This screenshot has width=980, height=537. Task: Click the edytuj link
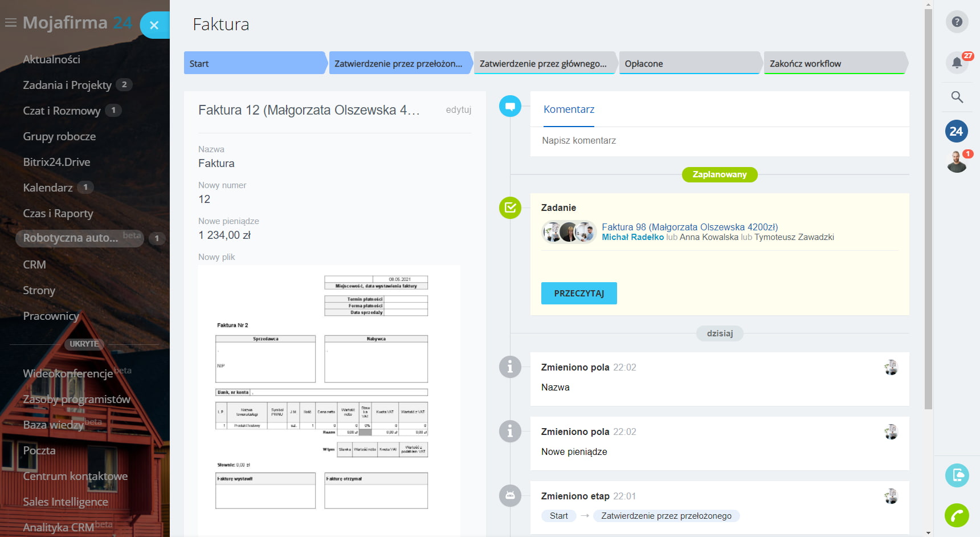click(458, 110)
